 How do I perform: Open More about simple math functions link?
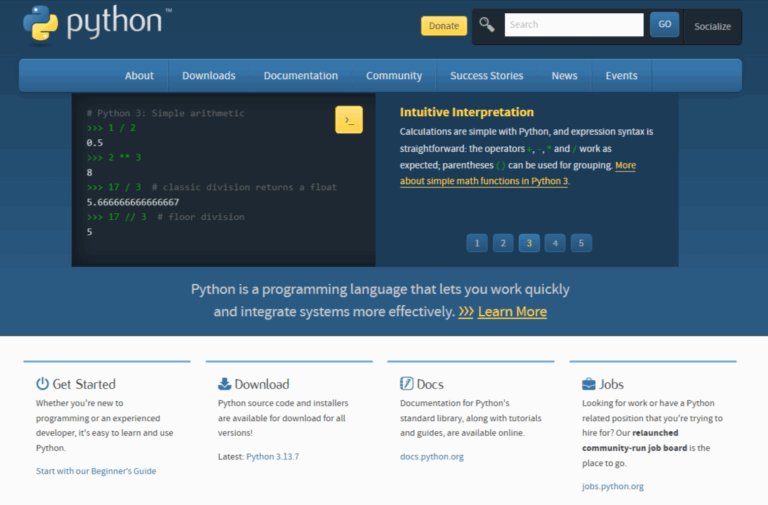coord(484,181)
